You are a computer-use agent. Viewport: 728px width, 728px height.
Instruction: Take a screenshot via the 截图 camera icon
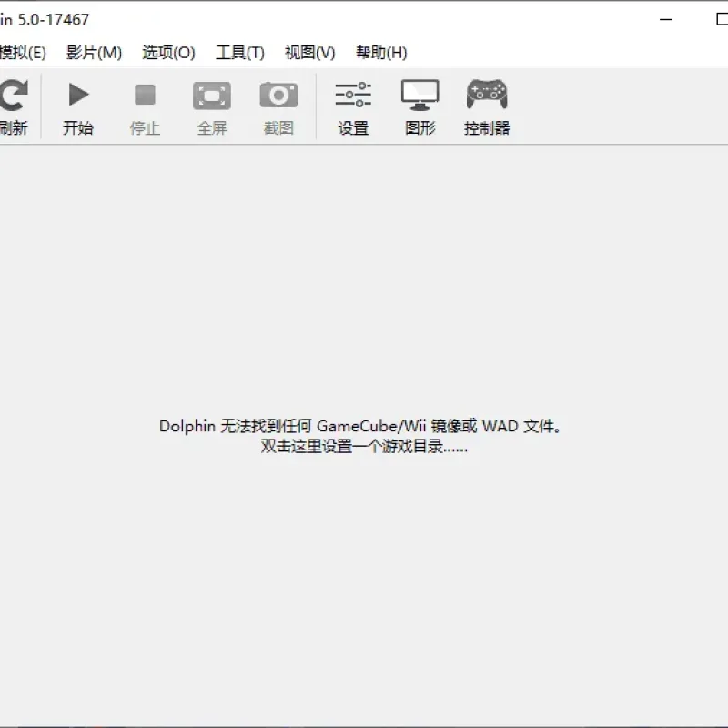[x=278, y=95]
